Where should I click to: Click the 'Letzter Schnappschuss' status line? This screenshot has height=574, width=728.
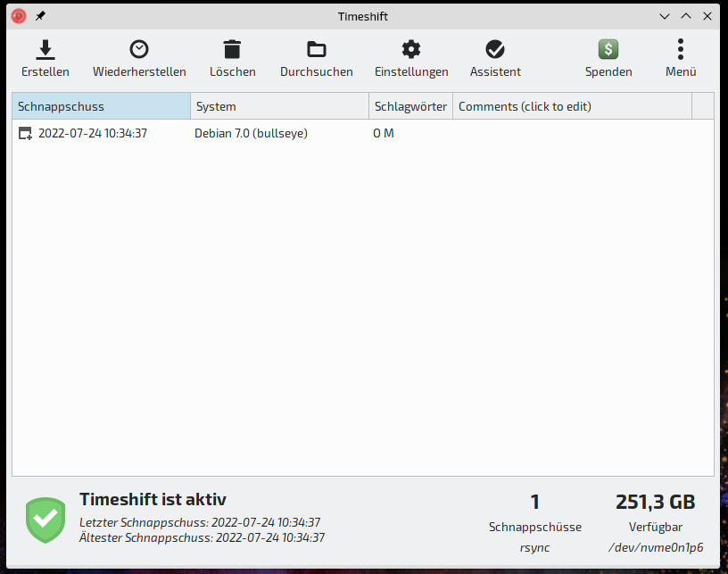point(200,522)
